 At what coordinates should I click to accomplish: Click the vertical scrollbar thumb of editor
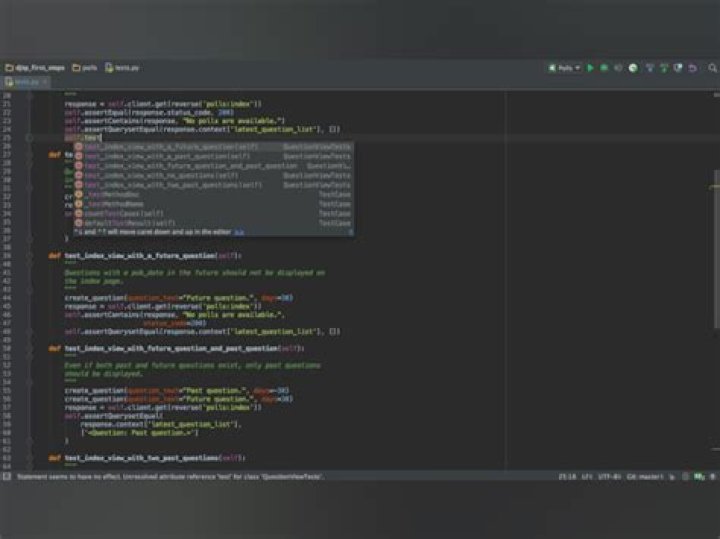(x=716, y=249)
